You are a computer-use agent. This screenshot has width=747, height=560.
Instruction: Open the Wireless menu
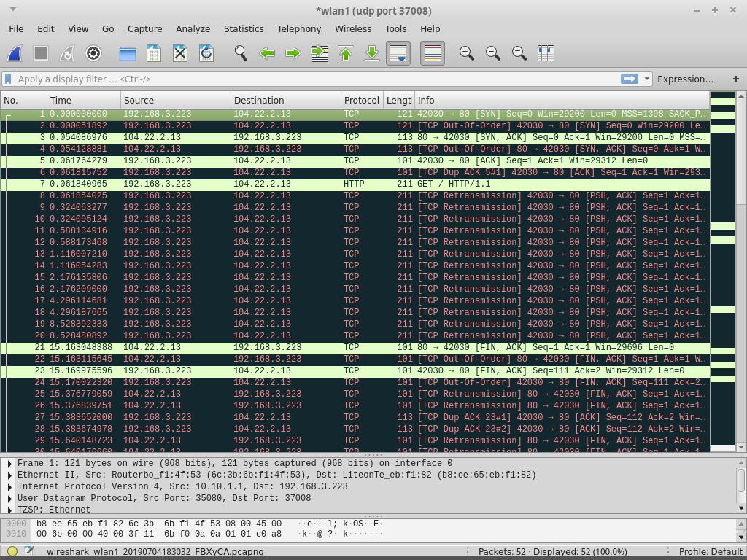coord(353,29)
